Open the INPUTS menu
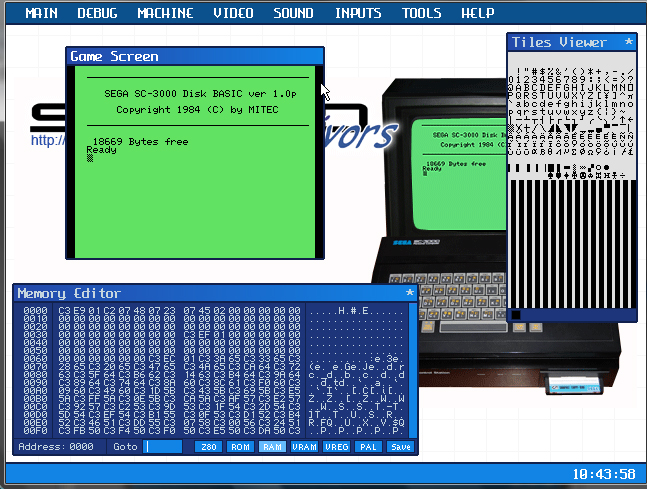647x489 pixels. (x=358, y=13)
